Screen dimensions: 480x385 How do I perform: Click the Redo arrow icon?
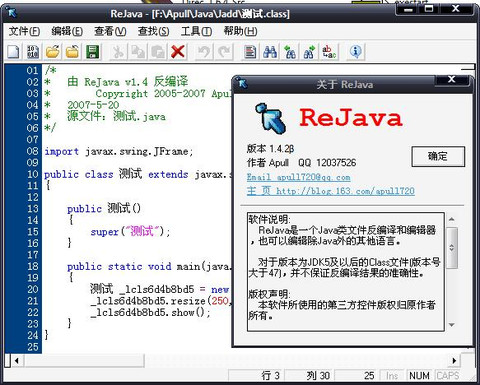(224, 52)
